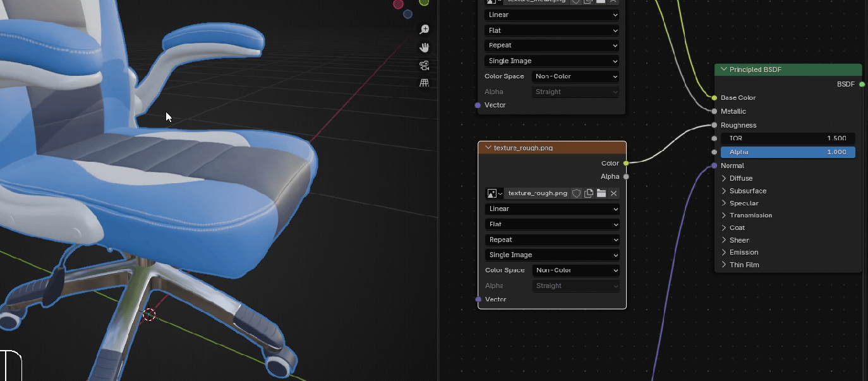Screen dimensions: 868x381
Task: Click the duplicate image icon on texture_rough.png
Action: [x=589, y=193]
